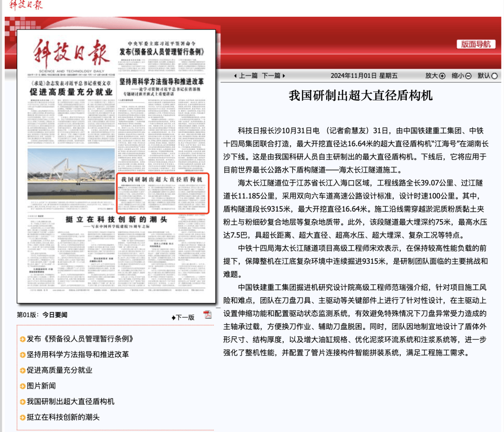Click the date 2024年11月01日 星期五
The height and width of the screenshot is (432, 504).
tap(364, 76)
